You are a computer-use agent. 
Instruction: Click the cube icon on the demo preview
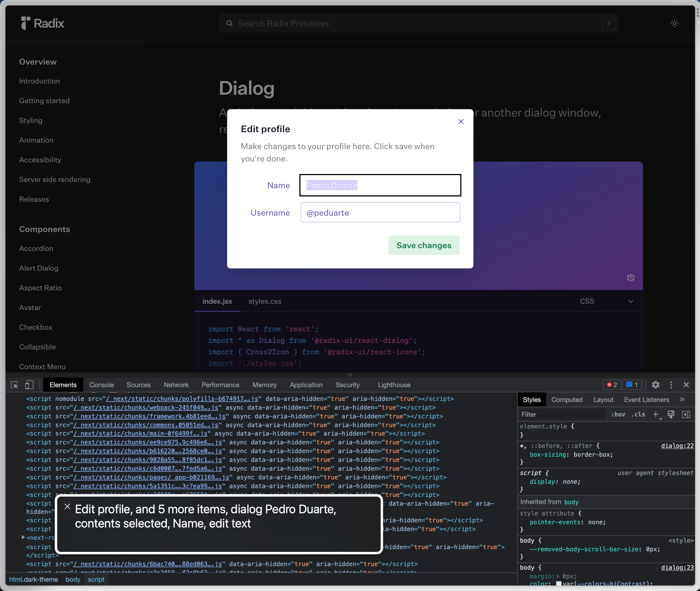click(x=631, y=278)
